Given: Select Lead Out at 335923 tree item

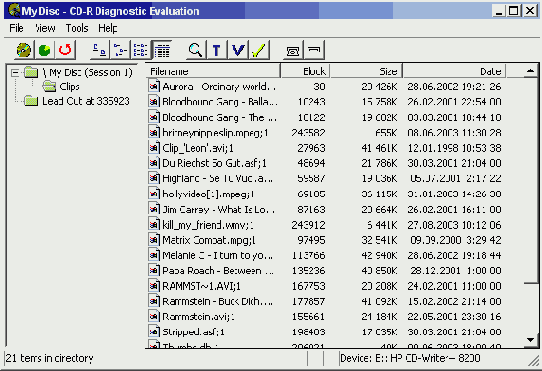Looking at the screenshot, I should 86,101.
